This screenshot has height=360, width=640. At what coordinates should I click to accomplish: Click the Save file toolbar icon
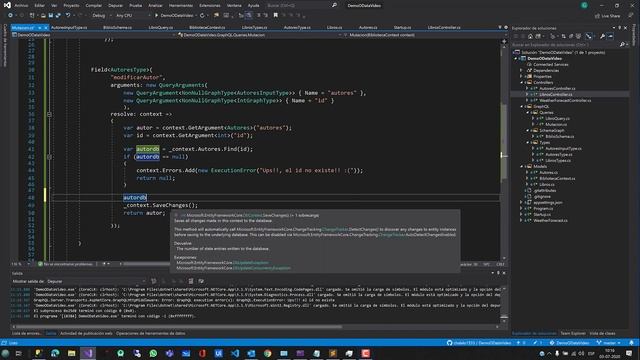pos(51,16)
